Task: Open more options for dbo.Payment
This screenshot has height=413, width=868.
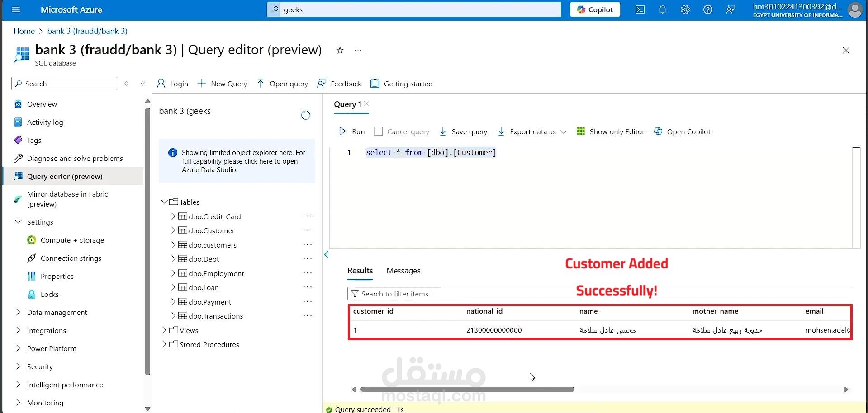Action: coord(308,302)
